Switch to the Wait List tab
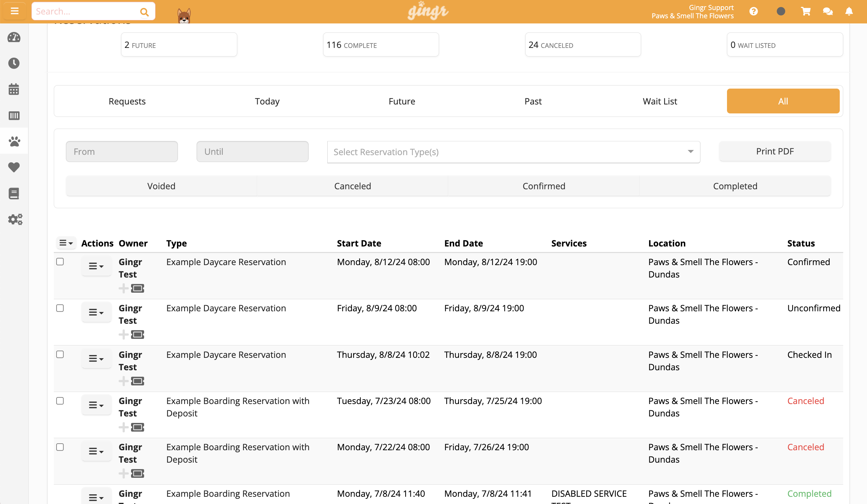The width and height of the screenshot is (867, 504). click(660, 101)
